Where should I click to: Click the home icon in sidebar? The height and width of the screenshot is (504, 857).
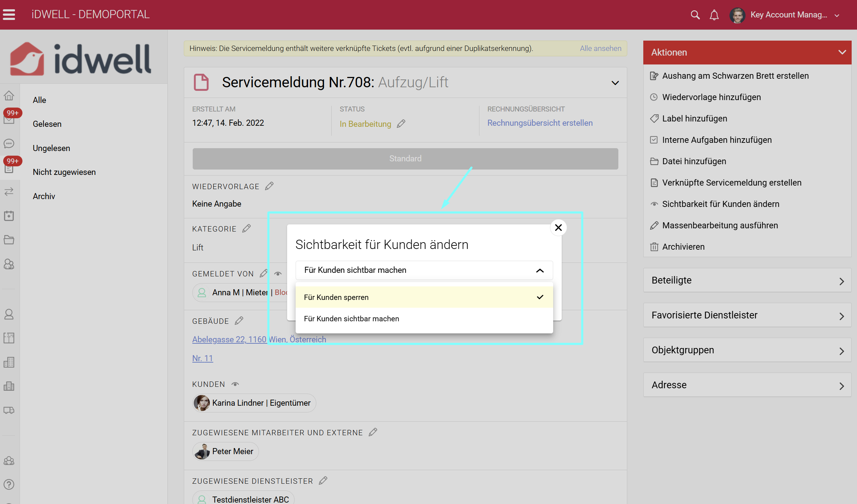9,95
